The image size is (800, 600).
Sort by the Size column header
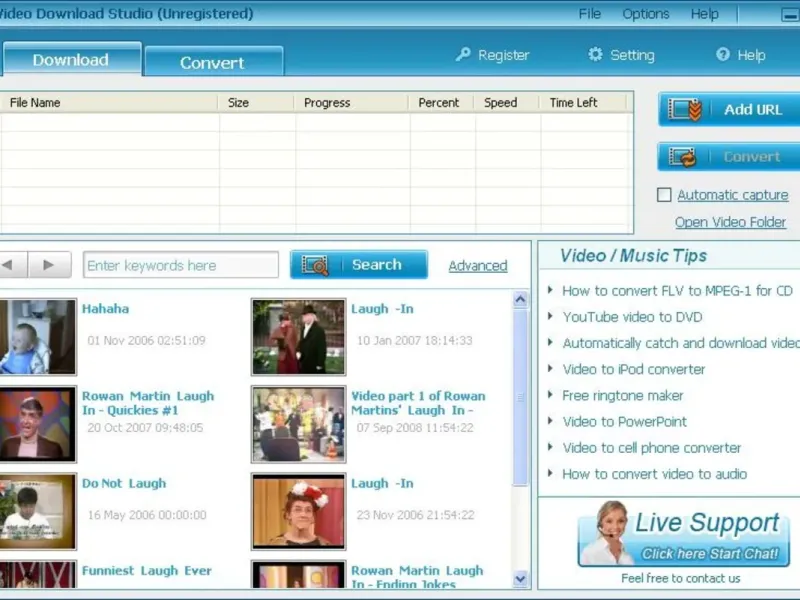[256, 103]
